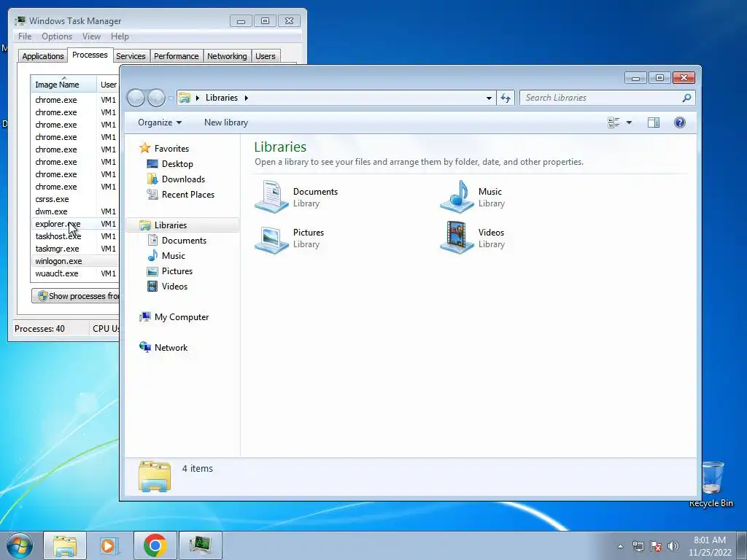Click New library button

tap(226, 122)
